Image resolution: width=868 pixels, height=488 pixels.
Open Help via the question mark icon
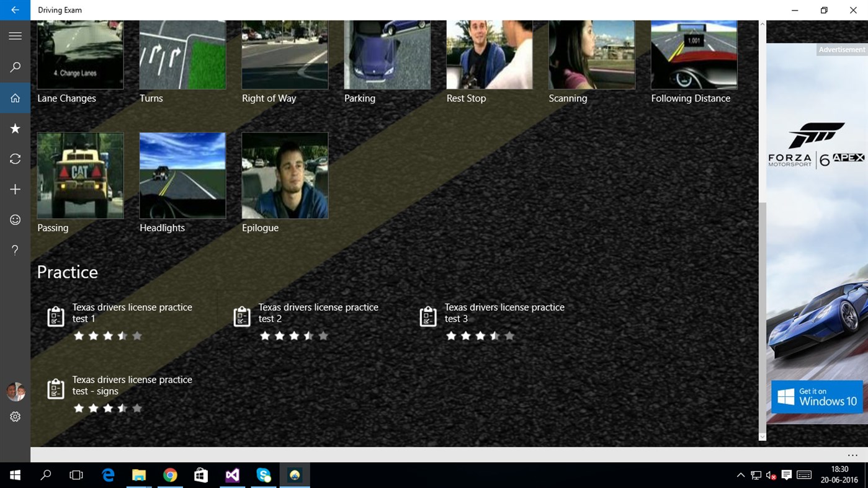coord(15,250)
